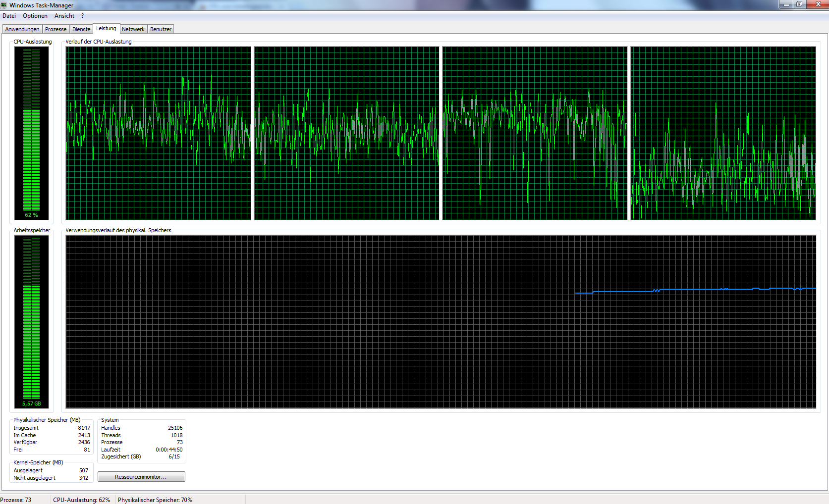Viewport: 829px width, 504px height.
Task: Open the Optionen menu
Action: [x=35, y=16]
